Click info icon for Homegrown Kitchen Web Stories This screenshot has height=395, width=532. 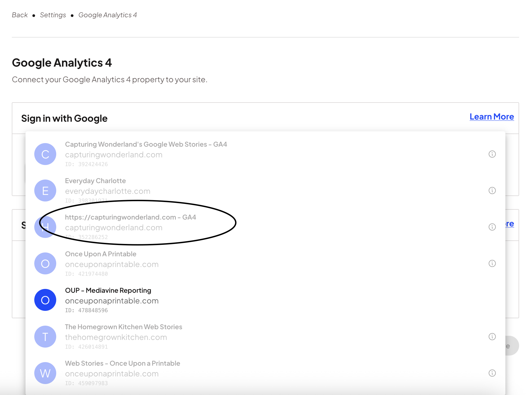492,337
